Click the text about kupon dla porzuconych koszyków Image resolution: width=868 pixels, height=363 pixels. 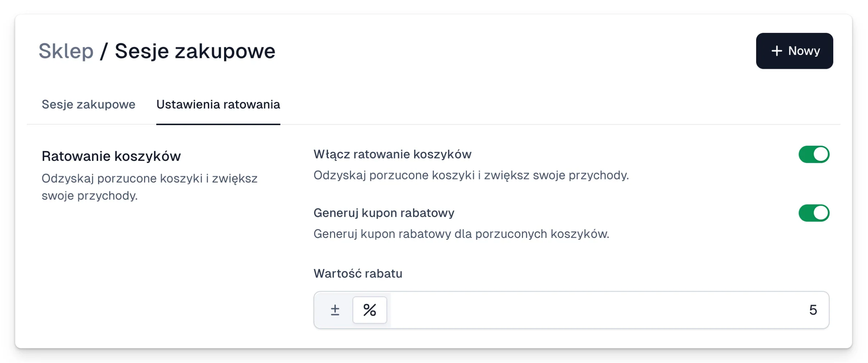pyautogui.click(x=461, y=234)
